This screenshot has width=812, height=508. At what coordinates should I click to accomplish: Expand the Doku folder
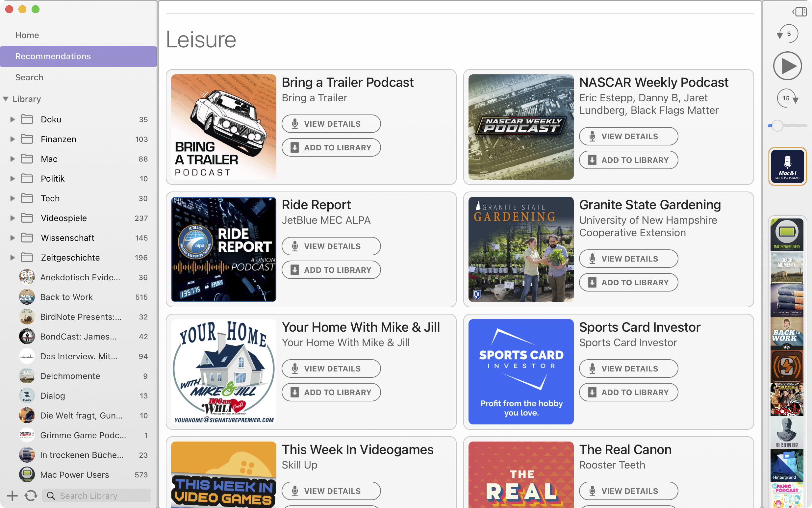13,119
